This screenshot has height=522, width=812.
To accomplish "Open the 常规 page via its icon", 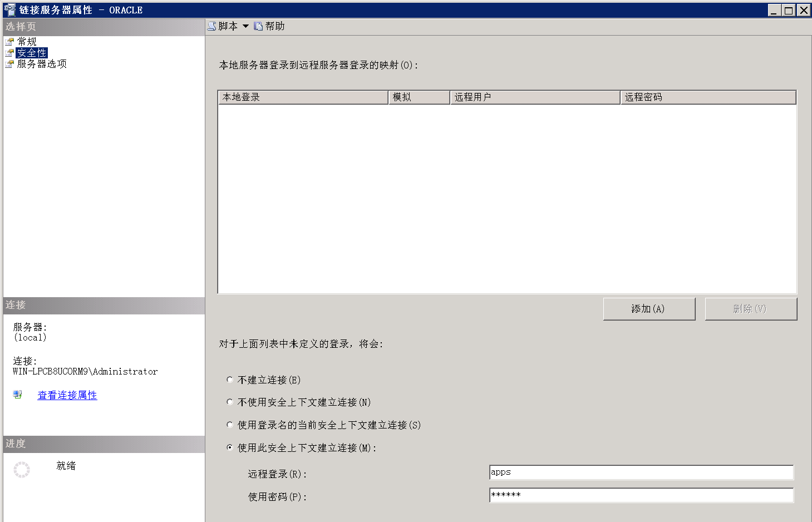I will point(9,41).
